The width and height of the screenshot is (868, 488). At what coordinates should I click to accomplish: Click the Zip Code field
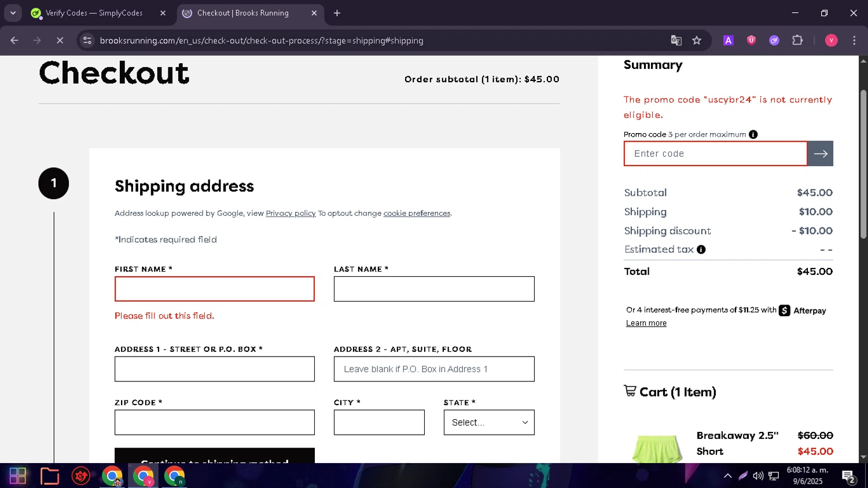[x=215, y=423]
